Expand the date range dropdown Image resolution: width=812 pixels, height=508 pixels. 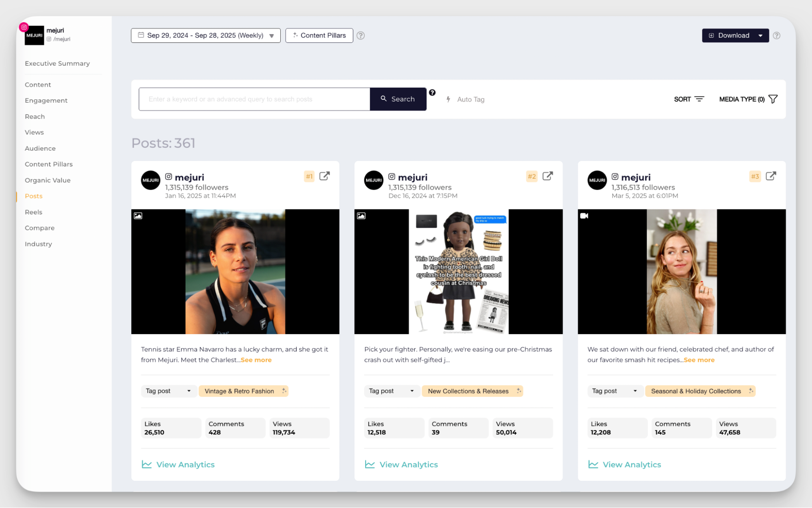click(271, 36)
